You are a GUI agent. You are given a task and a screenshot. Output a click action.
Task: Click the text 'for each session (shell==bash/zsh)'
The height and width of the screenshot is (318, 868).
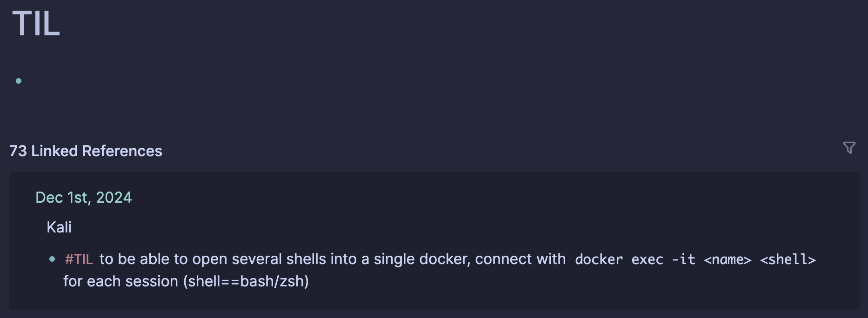click(x=186, y=281)
